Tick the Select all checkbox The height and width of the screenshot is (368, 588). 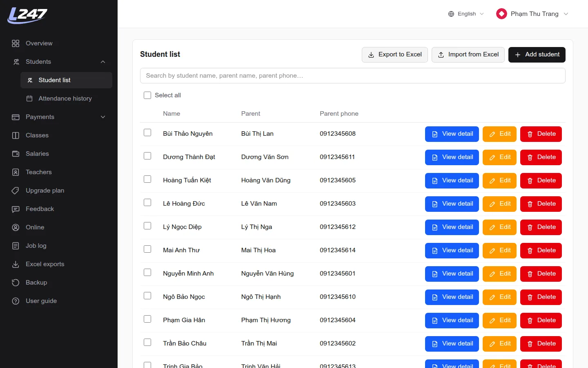(147, 95)
